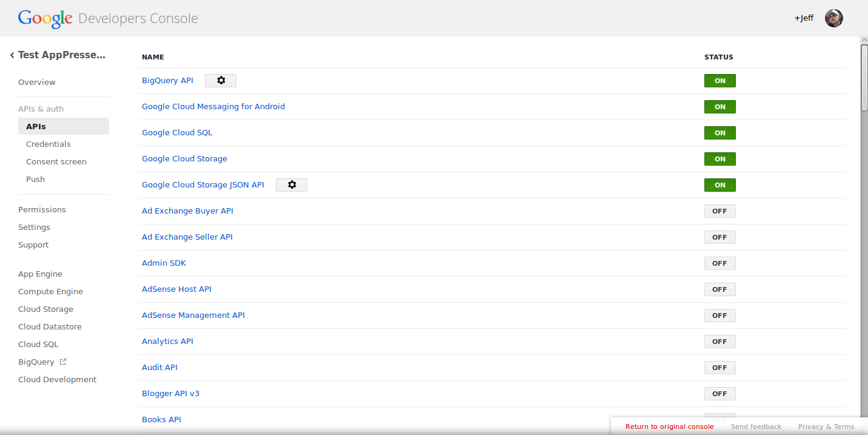Click the BigQuery external link icon in the sidebar
Screen dimensions: 868x435
click(x=62, y=362)
